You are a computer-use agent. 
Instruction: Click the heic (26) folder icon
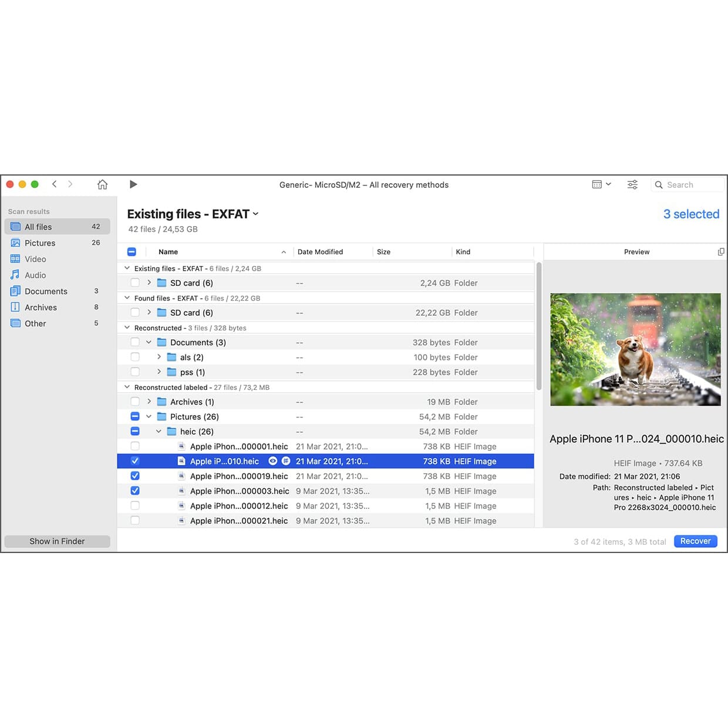[x=172, y=431]
